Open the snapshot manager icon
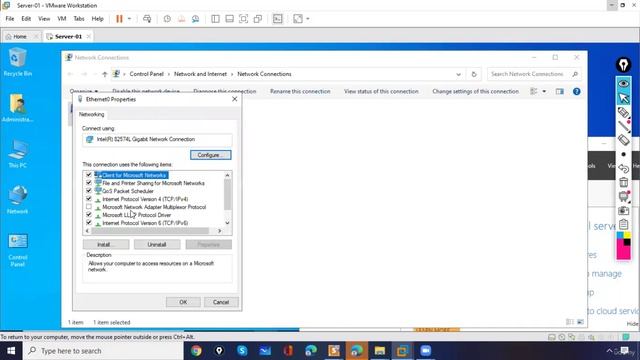Image resolution: width=640 pixels, height=360 pixels. point(196,19)
